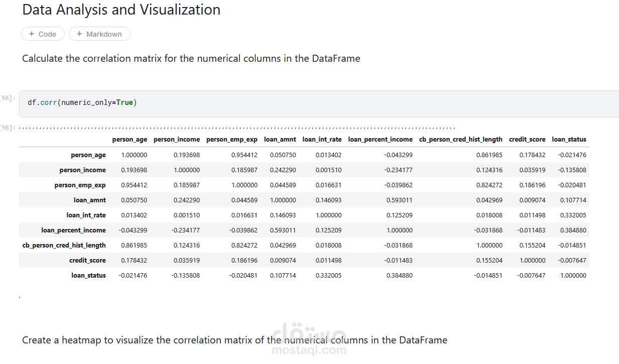Click the credit_score column header

(527, 139)
